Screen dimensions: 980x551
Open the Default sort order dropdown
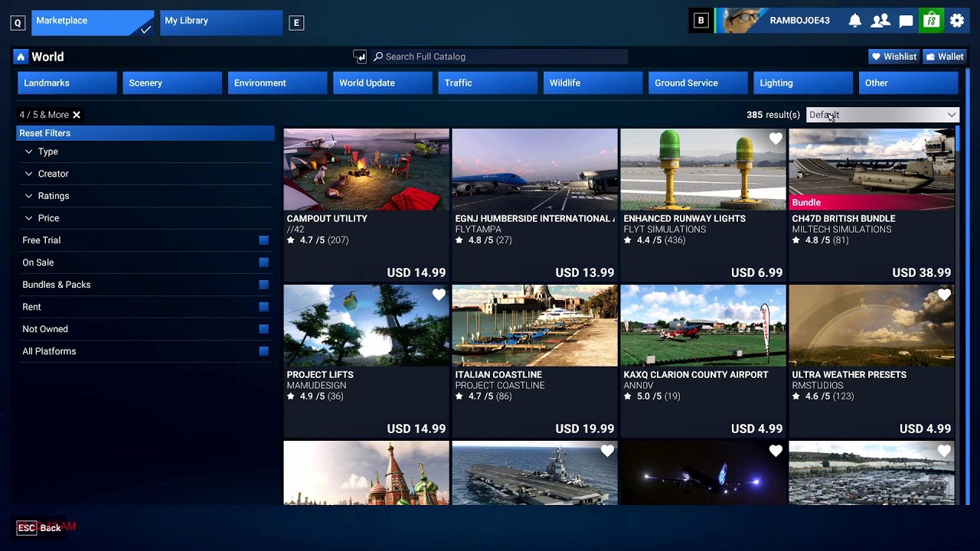(883, 115)
